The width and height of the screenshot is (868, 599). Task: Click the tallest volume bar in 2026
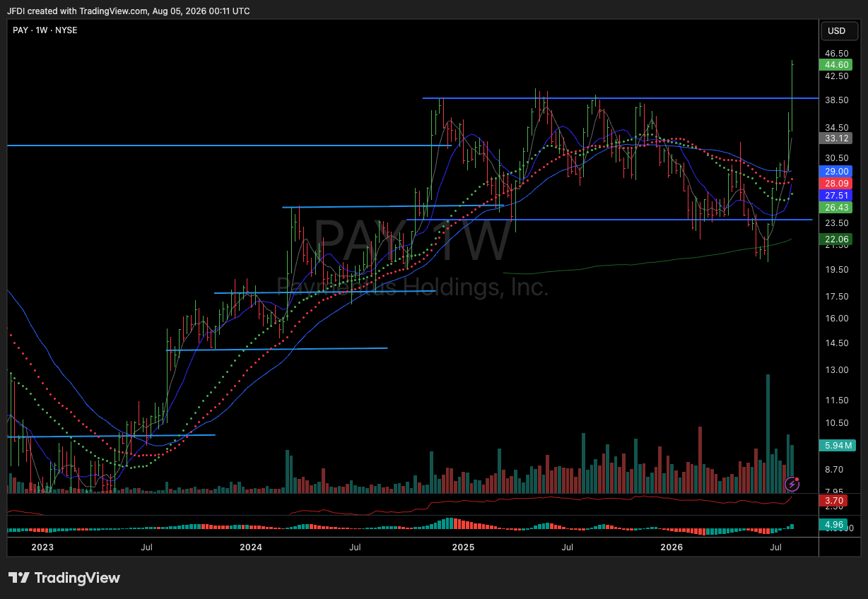coord(768,434)
